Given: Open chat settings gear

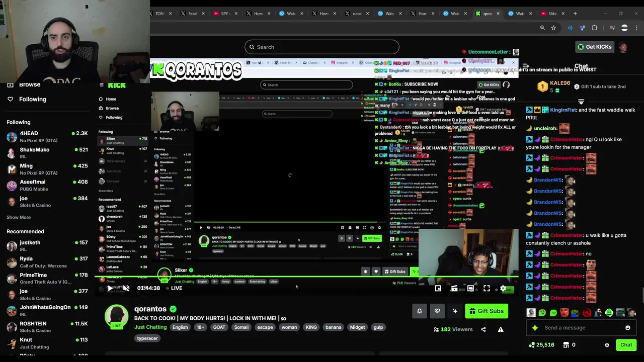Looking at the screenshot, I should point(607,345).
